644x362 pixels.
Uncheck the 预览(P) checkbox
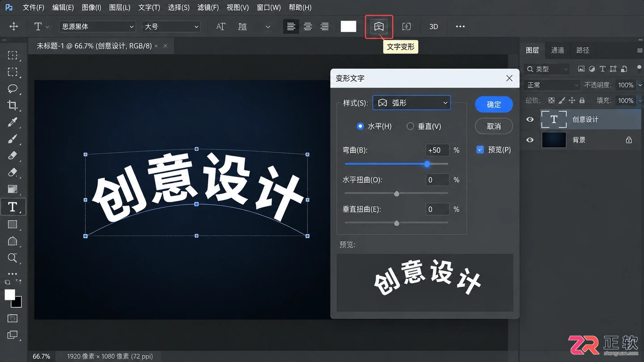click(480, 150)
